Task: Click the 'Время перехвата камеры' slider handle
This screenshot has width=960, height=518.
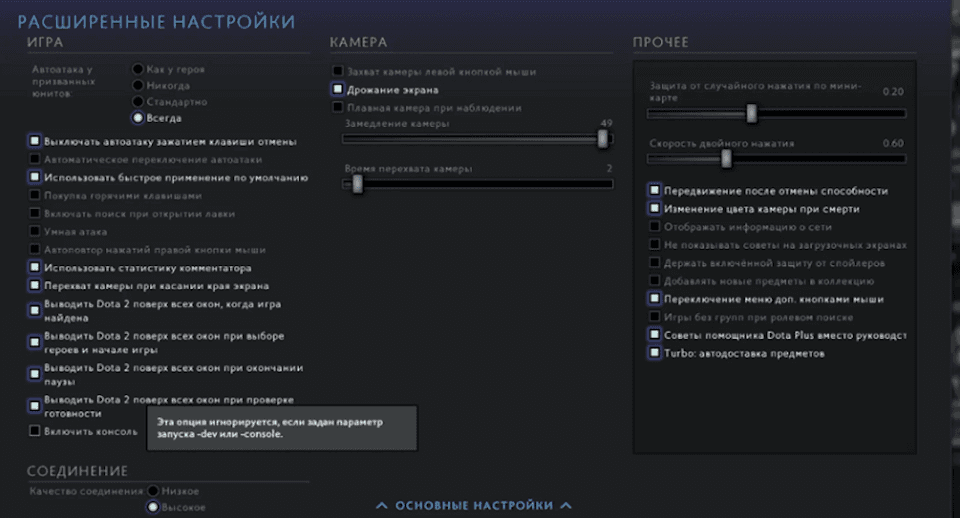Action: click(x=356, y=184)
